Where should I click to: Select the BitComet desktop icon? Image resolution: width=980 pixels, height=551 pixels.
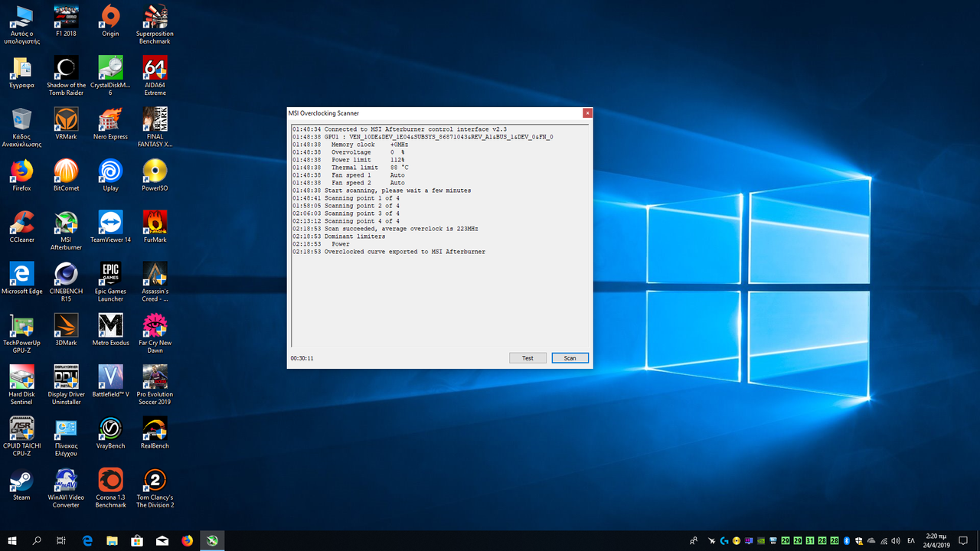66,175
